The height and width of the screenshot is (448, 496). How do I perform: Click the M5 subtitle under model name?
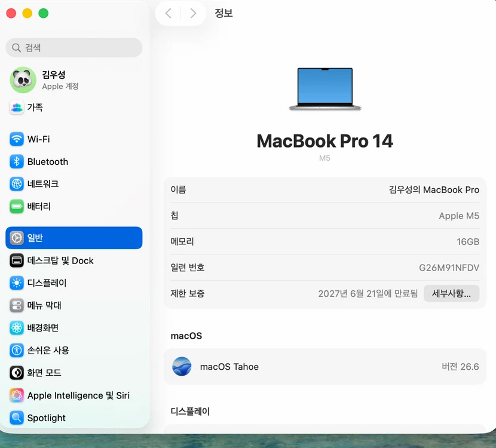(x=324, y=158)
